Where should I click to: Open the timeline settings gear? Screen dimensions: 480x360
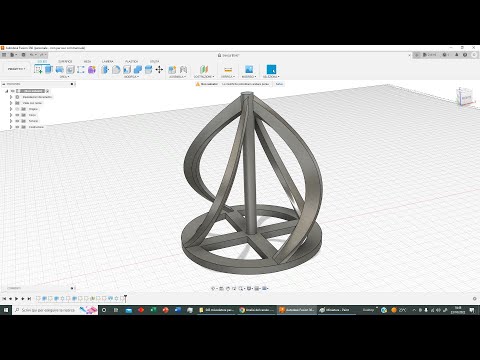point(475,299)
